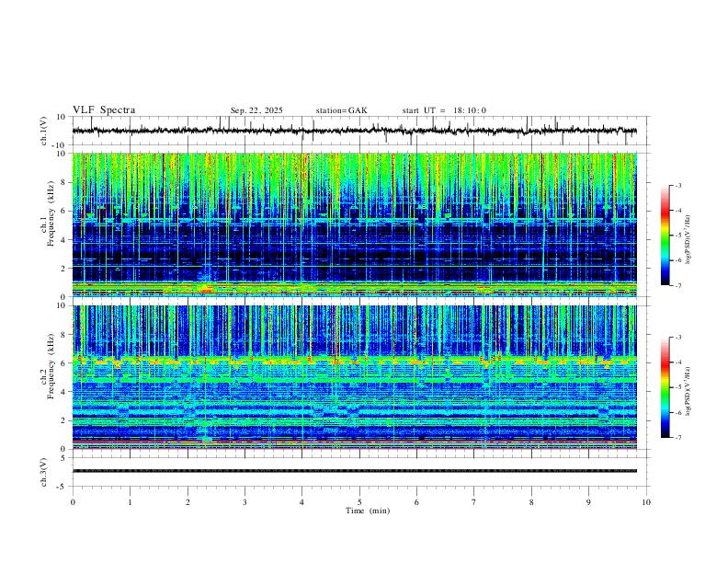Click the "Time (min)" axis title
The height and width of the screenshot is (563, 728).
pyautogui.click(x=368, y=511)
